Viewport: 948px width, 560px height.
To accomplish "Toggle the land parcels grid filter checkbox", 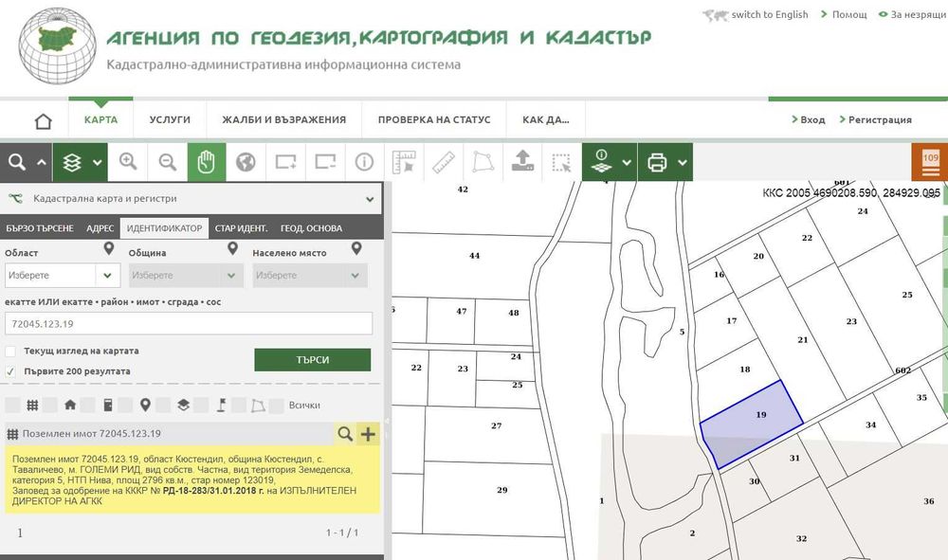I will coord(12,405).
